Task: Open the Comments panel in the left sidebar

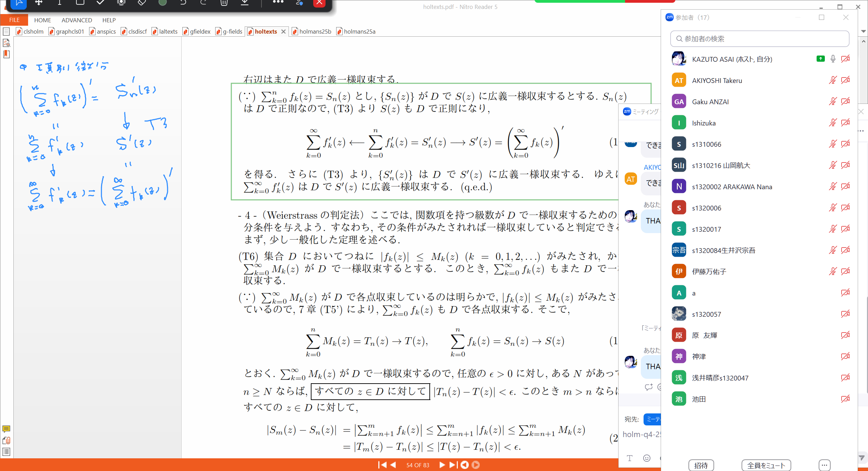Action: [6, 430]
